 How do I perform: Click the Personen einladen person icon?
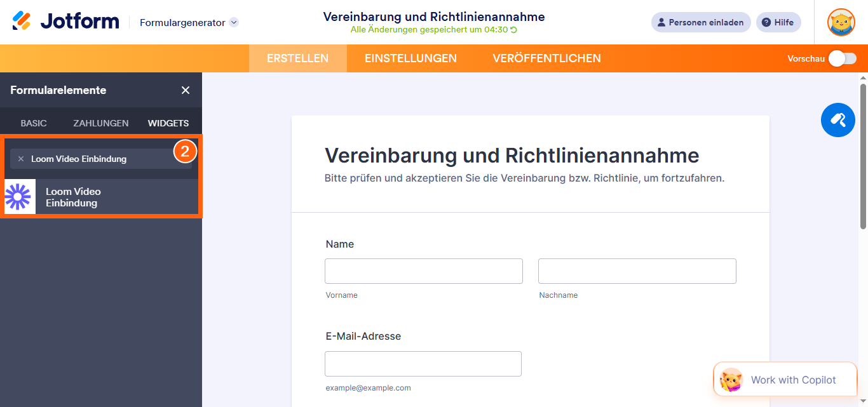click(x=661, y=22)
